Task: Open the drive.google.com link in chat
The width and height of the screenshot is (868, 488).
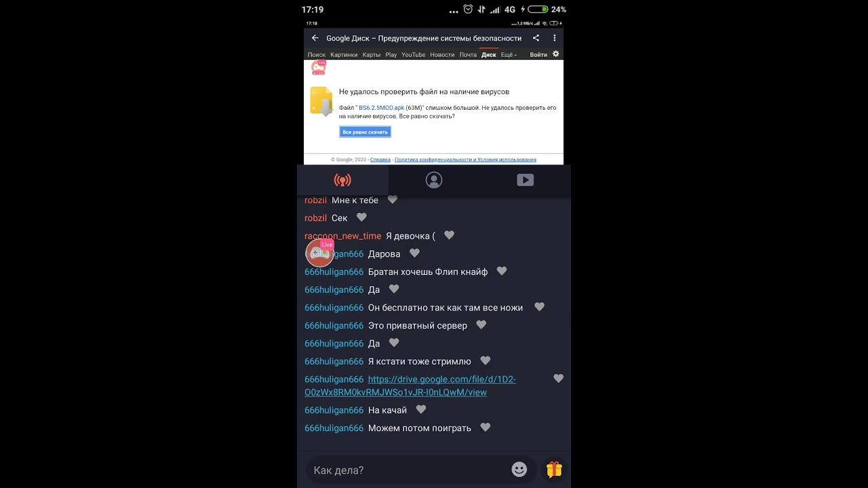Action: (x=410, y=386)
